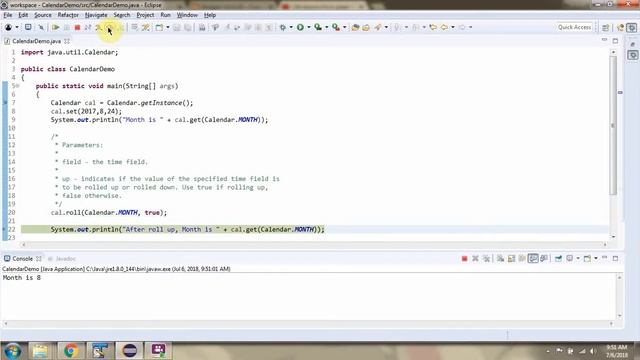
Task: Click the cal.set(2017,8,24) line
Action: pos(86,111)
